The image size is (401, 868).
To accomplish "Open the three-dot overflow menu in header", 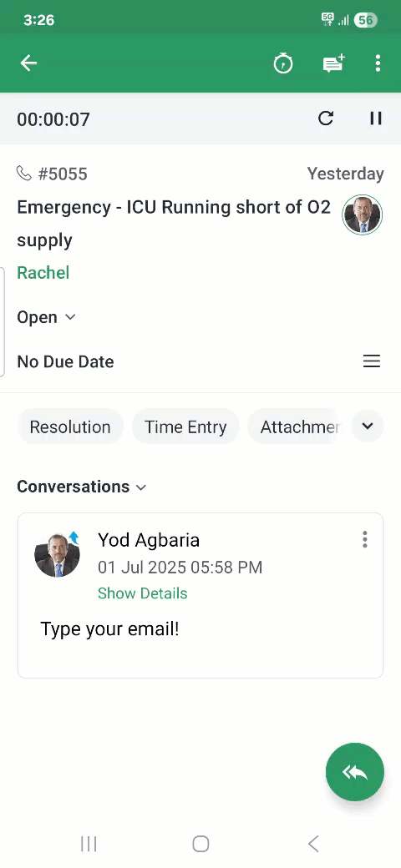I will (378, 63).
